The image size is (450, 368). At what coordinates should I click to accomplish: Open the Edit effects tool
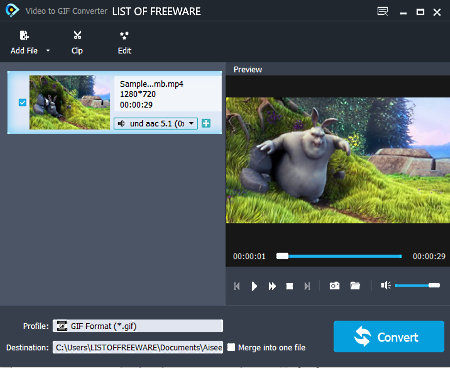tap(124, 42)
